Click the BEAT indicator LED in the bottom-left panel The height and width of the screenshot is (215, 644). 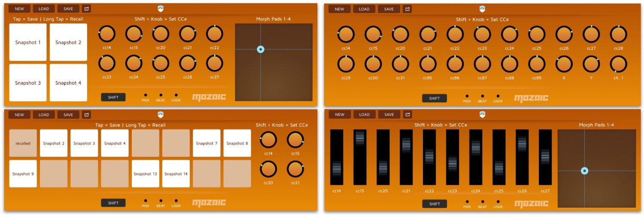(x=161, y=200)
